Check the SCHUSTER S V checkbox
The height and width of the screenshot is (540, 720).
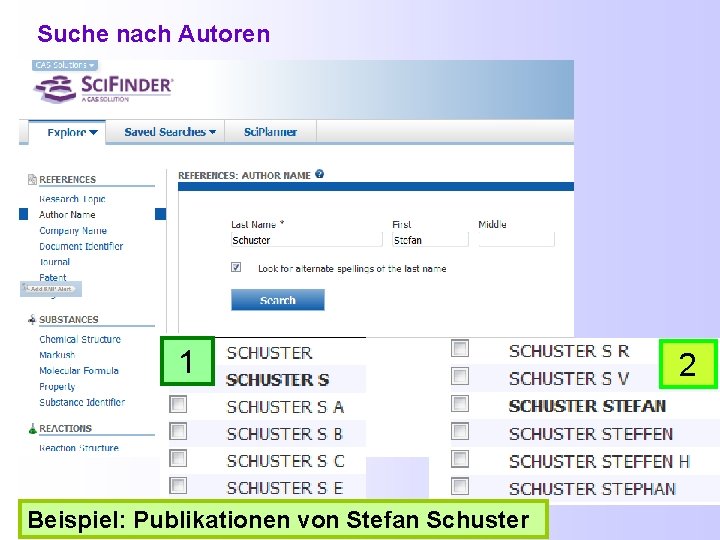(x=460, y=377)
